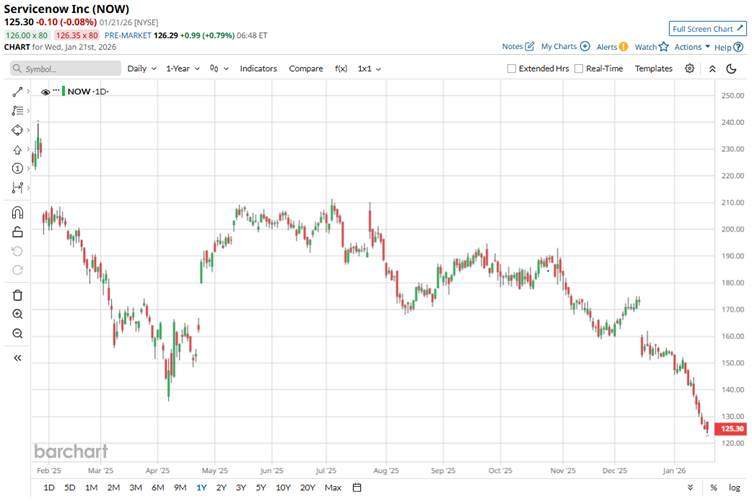Zoom out of the chart
752x502 pixels.
tap(17, 334)
